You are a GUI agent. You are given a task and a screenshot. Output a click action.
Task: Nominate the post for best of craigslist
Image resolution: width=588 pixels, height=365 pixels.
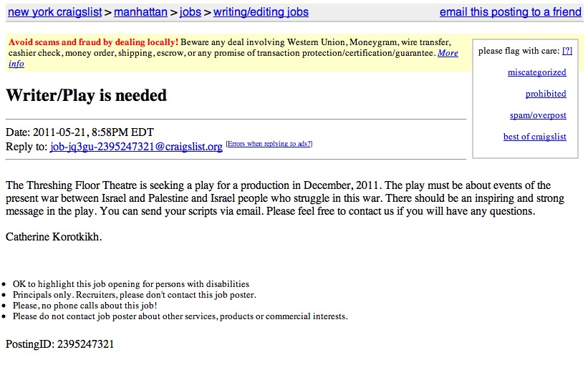535,137
